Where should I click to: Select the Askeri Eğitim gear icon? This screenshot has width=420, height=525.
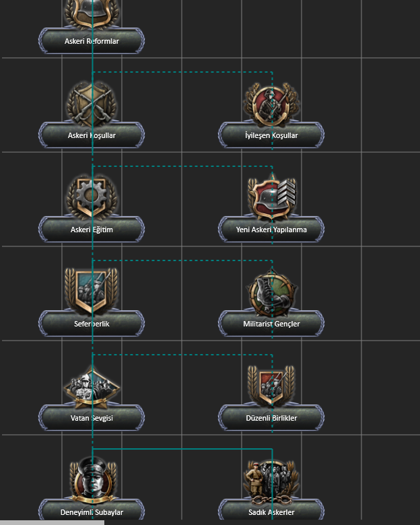tap(92, 197)
